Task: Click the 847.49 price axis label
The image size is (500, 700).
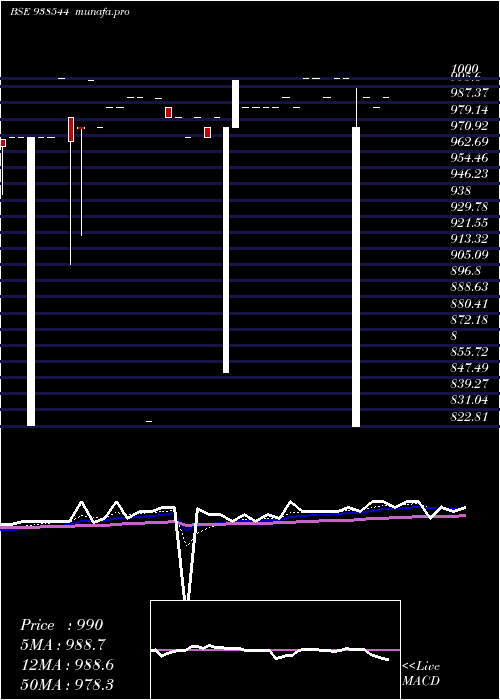Action: pyautogui.click(x=469, y=367)
